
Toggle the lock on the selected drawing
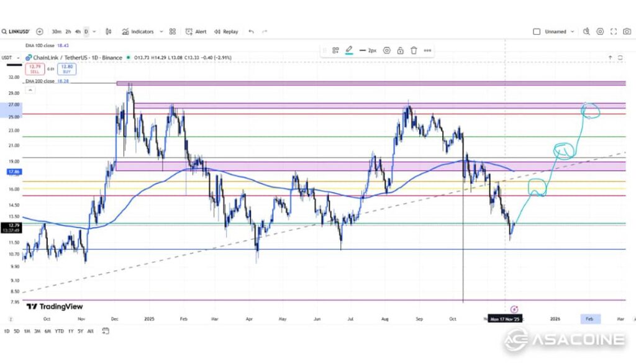401,50
